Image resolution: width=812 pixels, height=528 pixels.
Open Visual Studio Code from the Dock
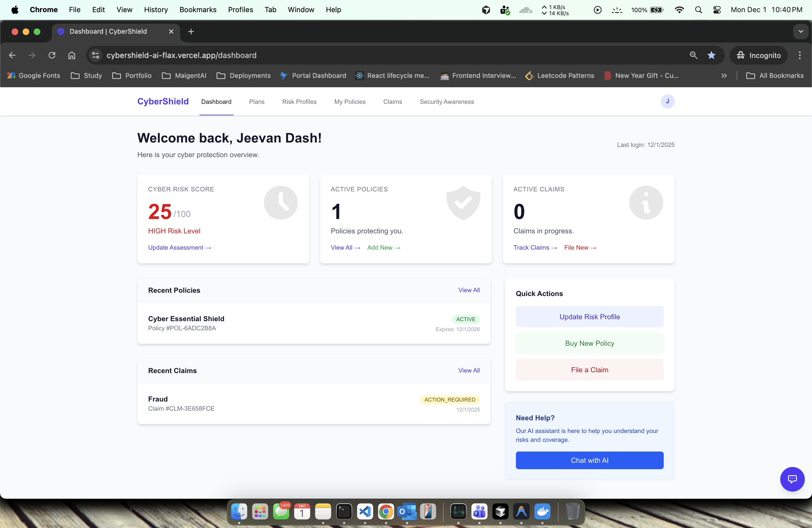point(365,512)
